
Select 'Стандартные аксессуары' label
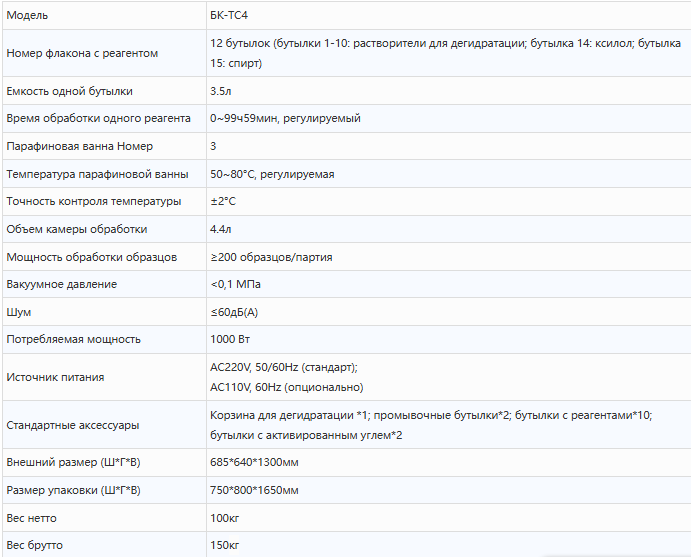point(73,425)
